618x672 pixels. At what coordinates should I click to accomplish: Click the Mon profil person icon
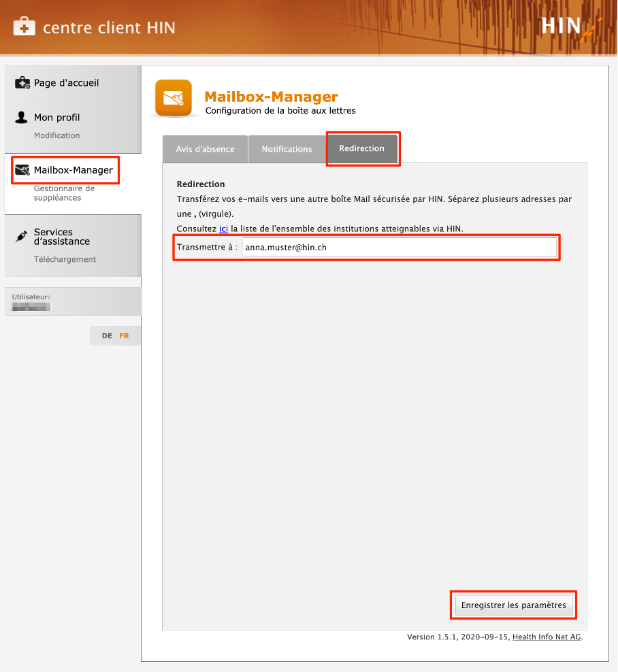pyautogui.click(x=21, y=117)
